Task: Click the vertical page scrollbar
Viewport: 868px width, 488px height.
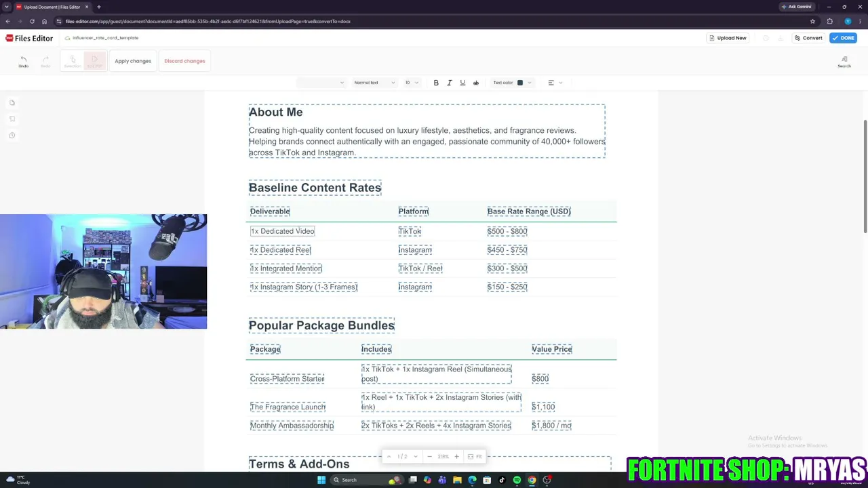Action: (x=865, y=176)
